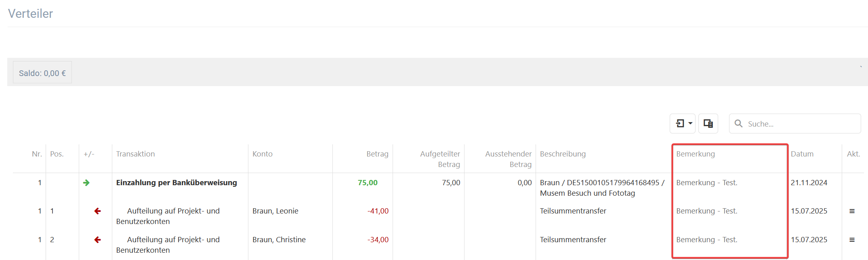Sort by the Betrag column header

(377, 154)
